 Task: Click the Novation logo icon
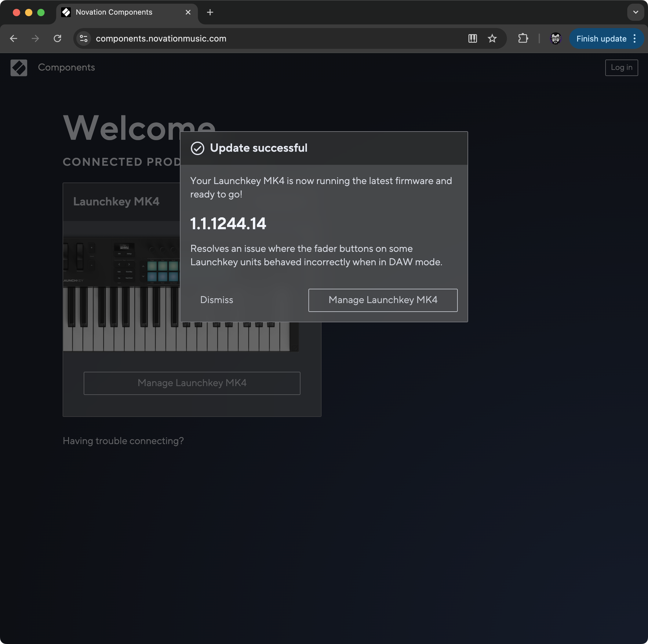(x=19, y=68)
